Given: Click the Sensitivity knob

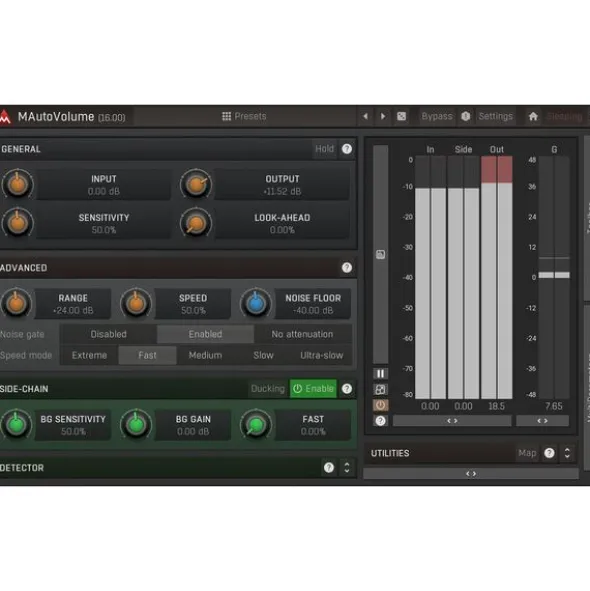Looking at the screenshot, I should pyautogui.click(x=17, y=223).
